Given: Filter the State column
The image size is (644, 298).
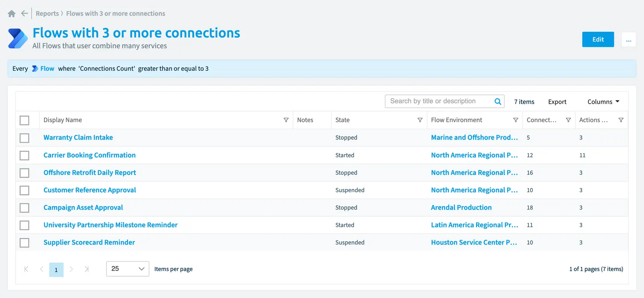Looking at the screenshot, I should (420, 120).
